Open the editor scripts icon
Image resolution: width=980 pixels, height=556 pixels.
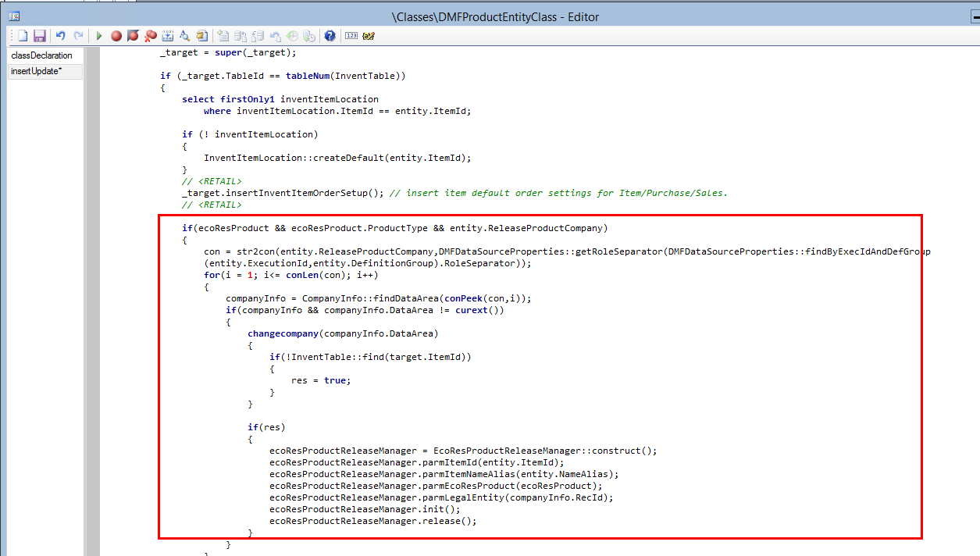(201, 35)
